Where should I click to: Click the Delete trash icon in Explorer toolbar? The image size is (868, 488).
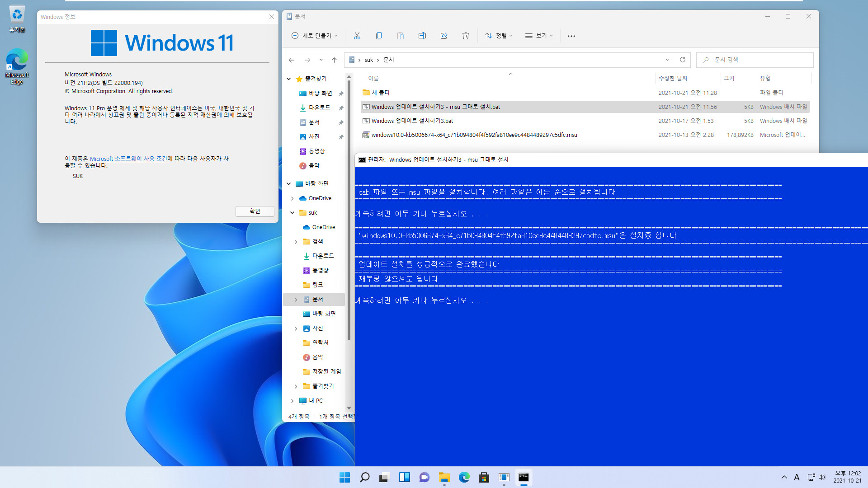click(x=465, y=36)
